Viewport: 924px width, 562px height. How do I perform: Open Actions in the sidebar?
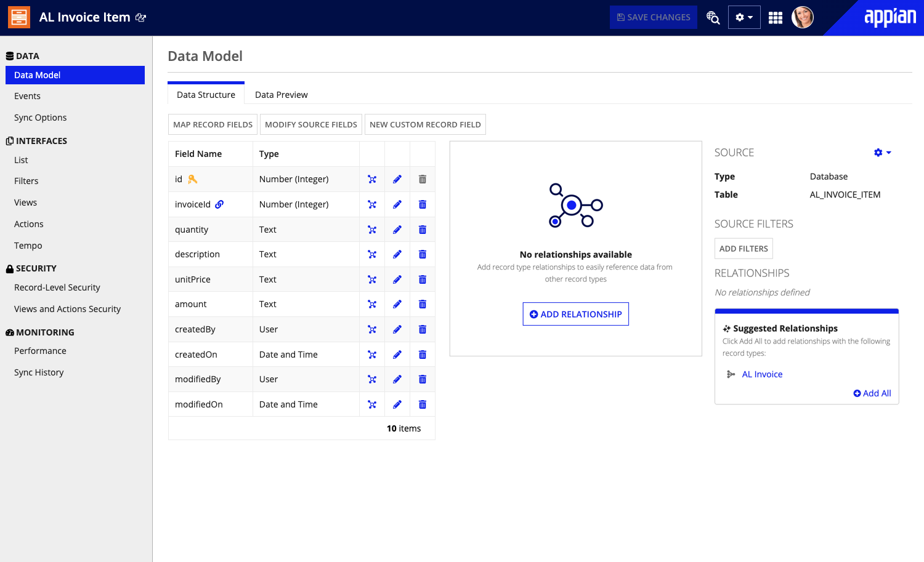pyautogui.click(x=28, y=224)
